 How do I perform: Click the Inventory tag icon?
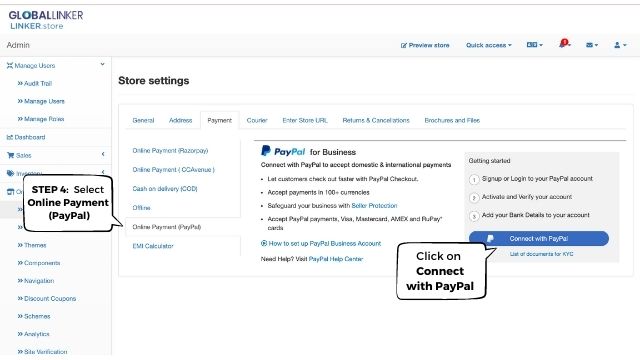click(10, 173)
